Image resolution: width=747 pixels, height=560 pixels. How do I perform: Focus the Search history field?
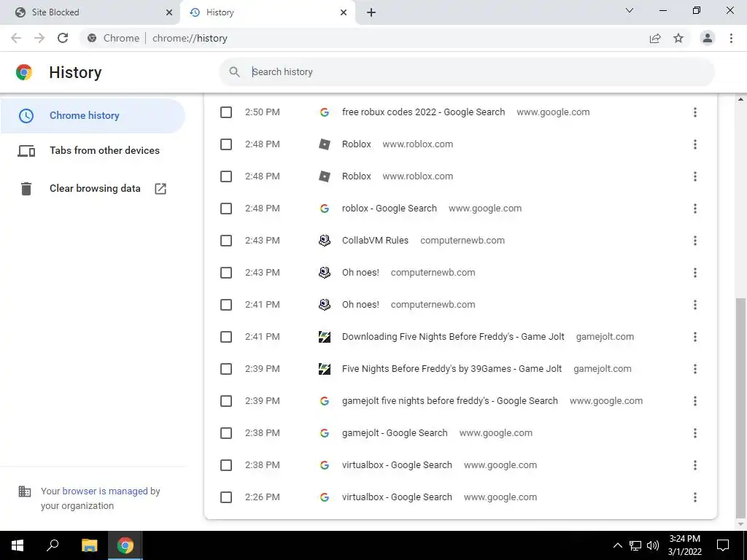467,72
